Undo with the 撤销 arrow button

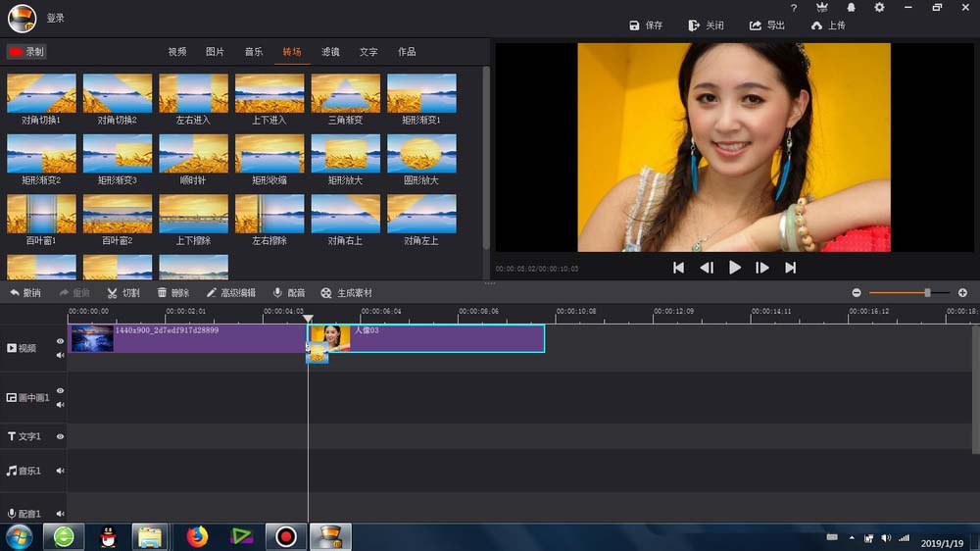[x=24, y=293]
